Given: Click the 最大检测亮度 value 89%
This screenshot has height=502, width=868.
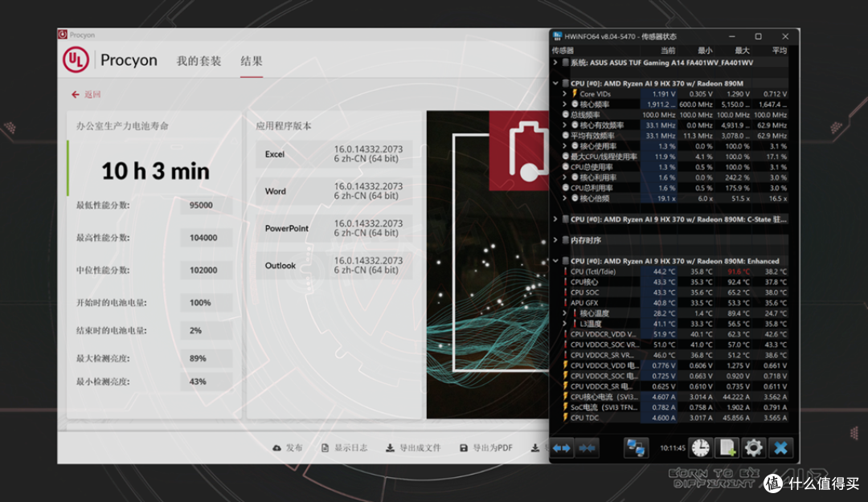Looking at the screenshot, I should coord(206,359).
